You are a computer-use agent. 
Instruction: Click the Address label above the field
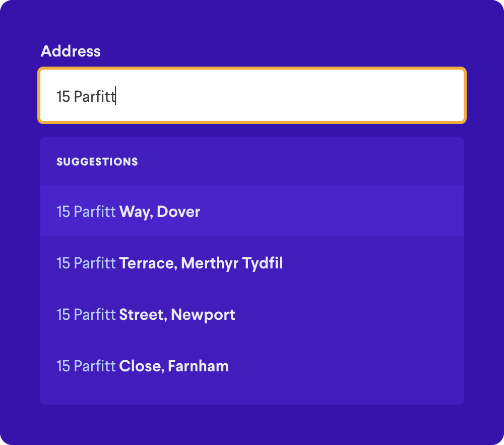click(71, 51)
